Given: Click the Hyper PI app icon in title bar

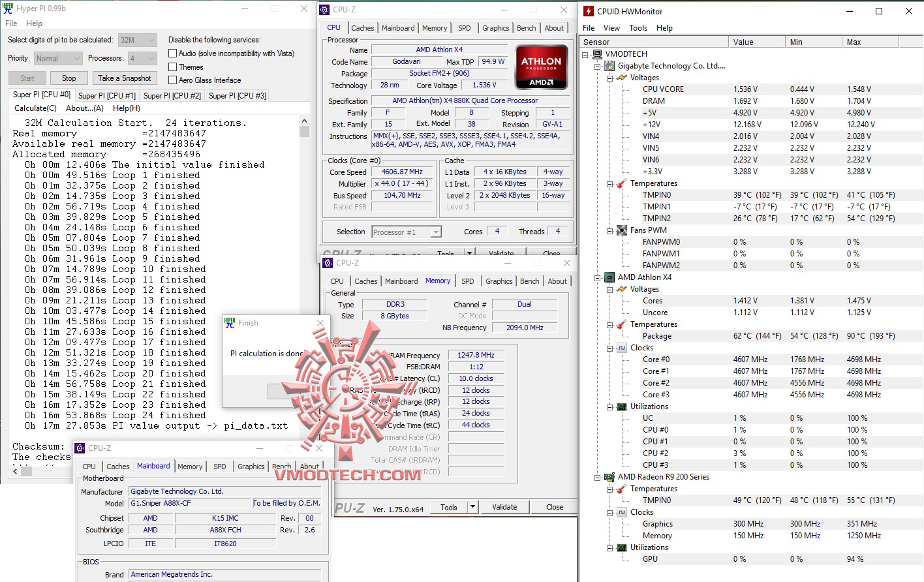Looking at the screenshot, I should pos(8,8).
